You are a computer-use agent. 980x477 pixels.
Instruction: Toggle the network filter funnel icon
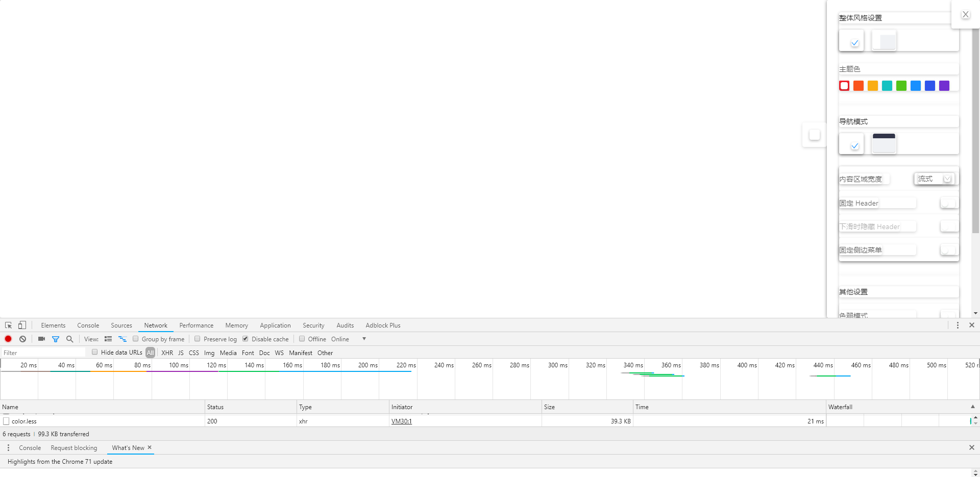[x=56, y=339]
